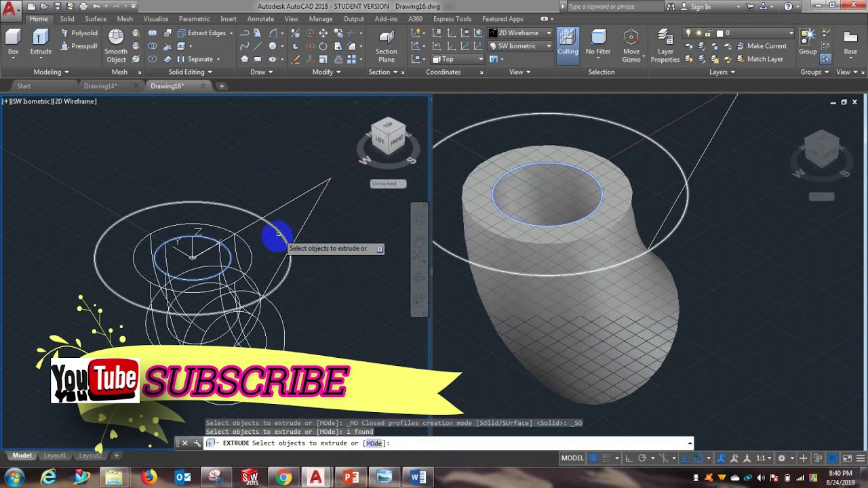This screenshot has height=488, width=868.
Task: Open the SW Isometric view dropdown
Action: (520, 46)
